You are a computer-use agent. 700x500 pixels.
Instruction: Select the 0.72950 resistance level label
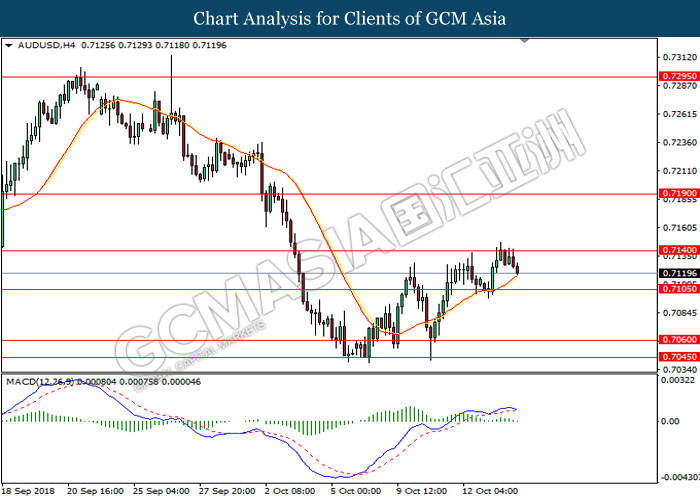pyautogui.click(x=679, y=76)
